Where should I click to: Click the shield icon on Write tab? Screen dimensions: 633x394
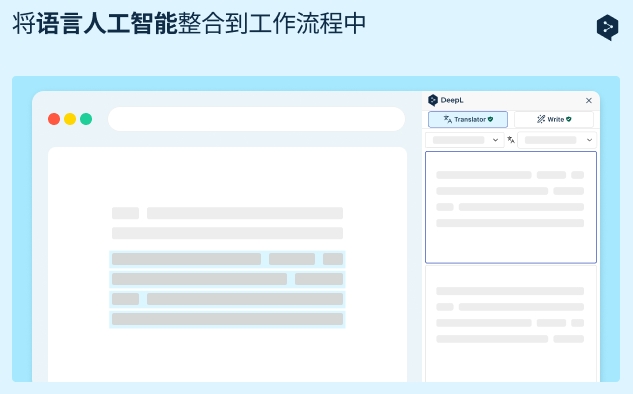[569, 119]
